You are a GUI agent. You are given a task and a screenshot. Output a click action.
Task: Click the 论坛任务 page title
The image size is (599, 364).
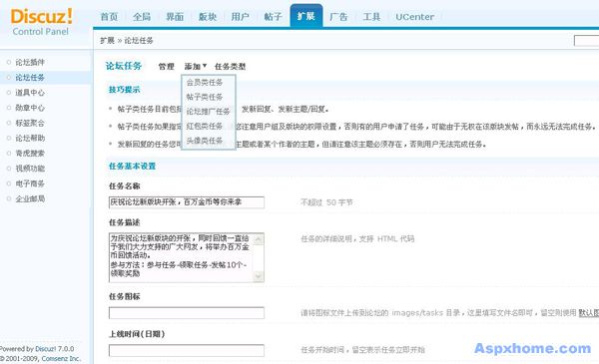click(124, 66)
